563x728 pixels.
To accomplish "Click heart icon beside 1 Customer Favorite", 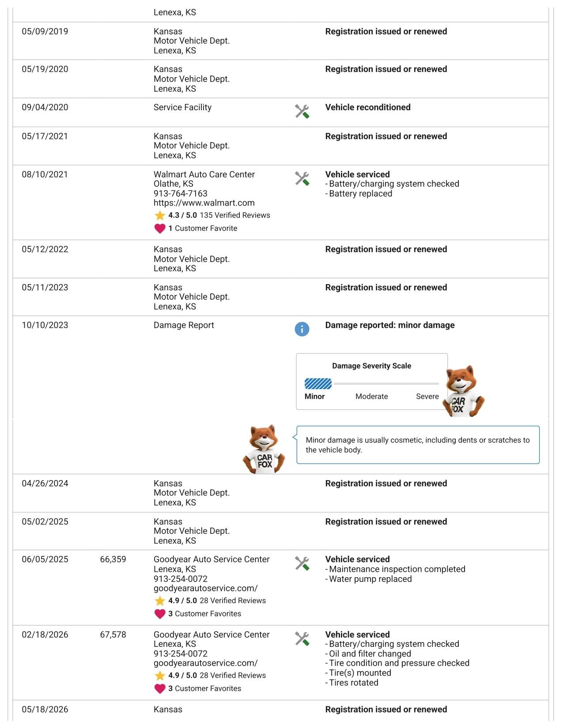I will pyautogui.click(x=160, y=229).
